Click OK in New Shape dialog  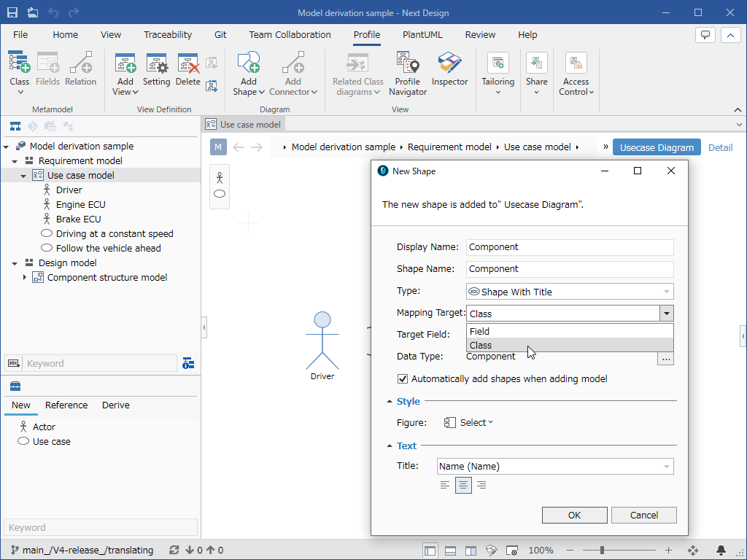tap(575, 515)
